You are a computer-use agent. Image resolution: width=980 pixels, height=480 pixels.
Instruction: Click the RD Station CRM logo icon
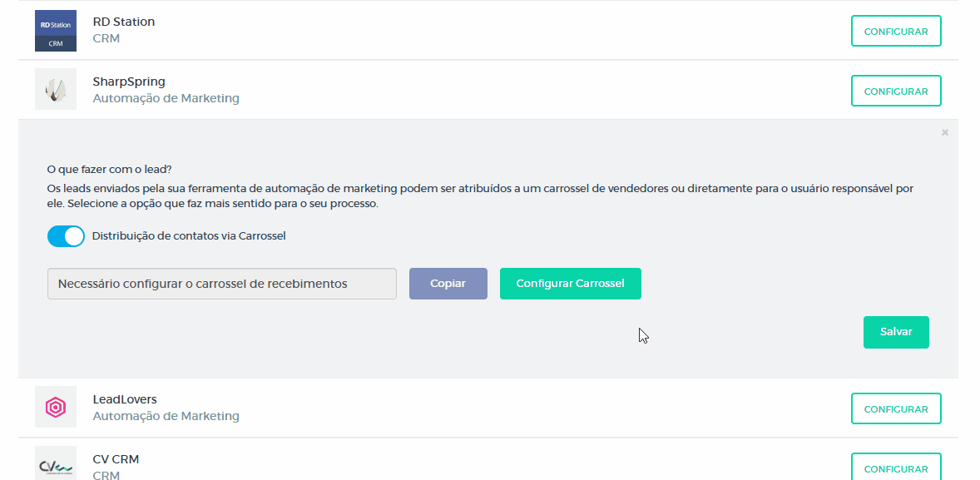pyautogui.click(x=56, y=31)
